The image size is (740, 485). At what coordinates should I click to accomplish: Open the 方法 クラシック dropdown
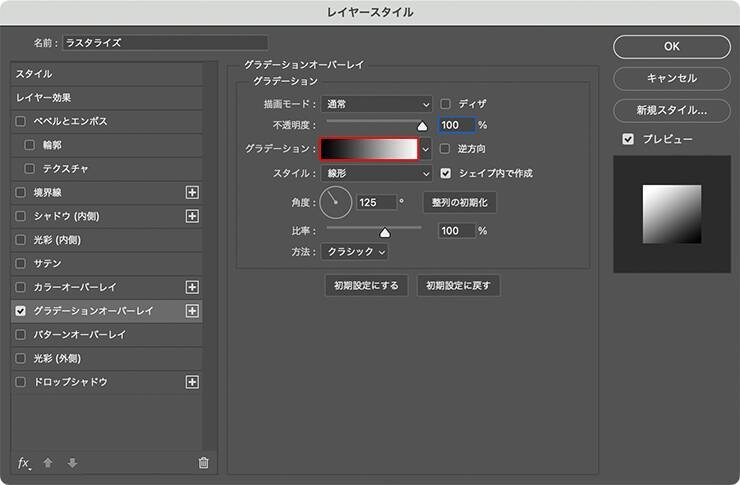click(x=354, y=252)
